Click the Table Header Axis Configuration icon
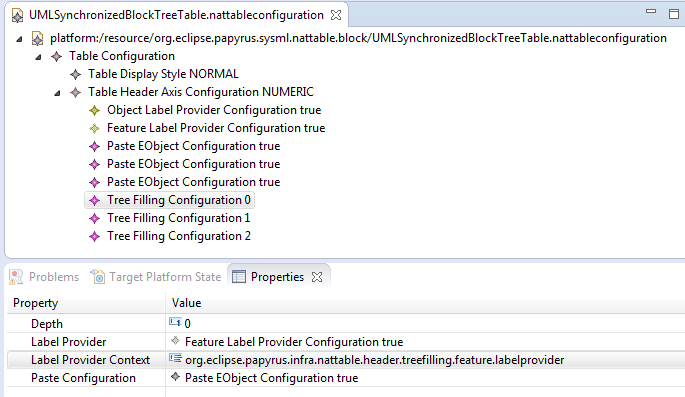685x397 pixels. point(75,92)
